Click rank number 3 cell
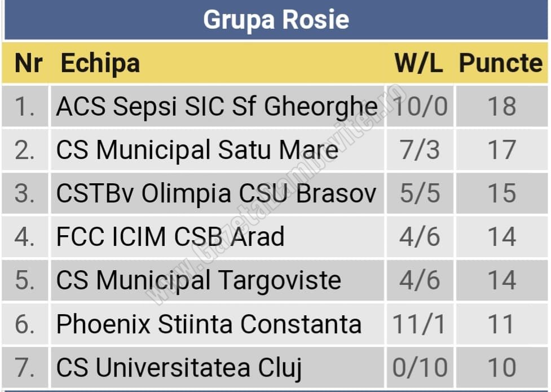The image size is (551, 392). tap(25, 193)
